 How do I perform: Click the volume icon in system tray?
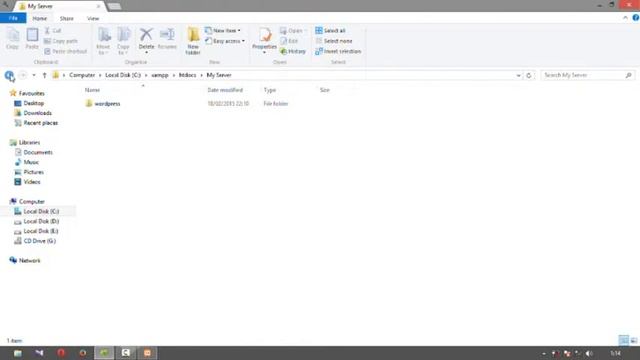pos(589,353)
